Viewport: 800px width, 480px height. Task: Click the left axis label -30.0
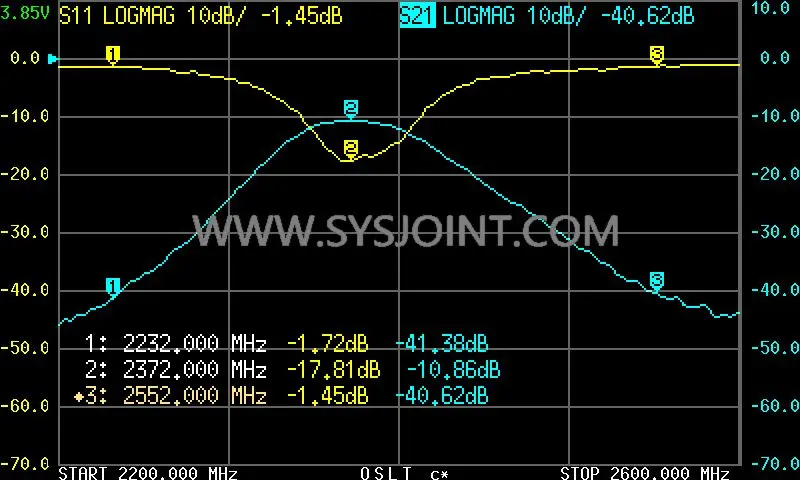click(25, 232)
